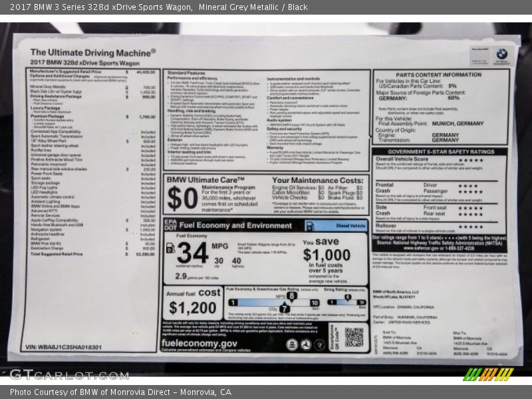Image resolution: width=532 pixels, height=399 pixels.
Task: Click the EPA DOT label left of Fuel Economy heading
Action: click(170, 225)
